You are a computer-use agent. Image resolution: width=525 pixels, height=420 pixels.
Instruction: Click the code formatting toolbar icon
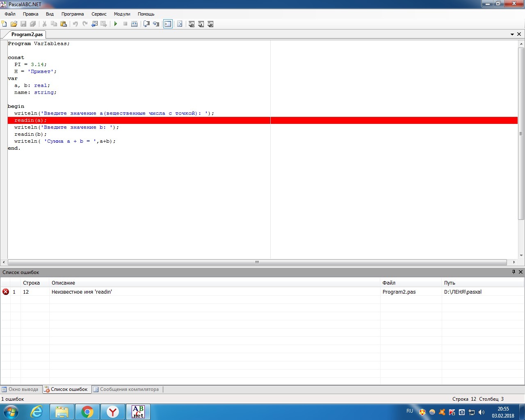[180, 24]
